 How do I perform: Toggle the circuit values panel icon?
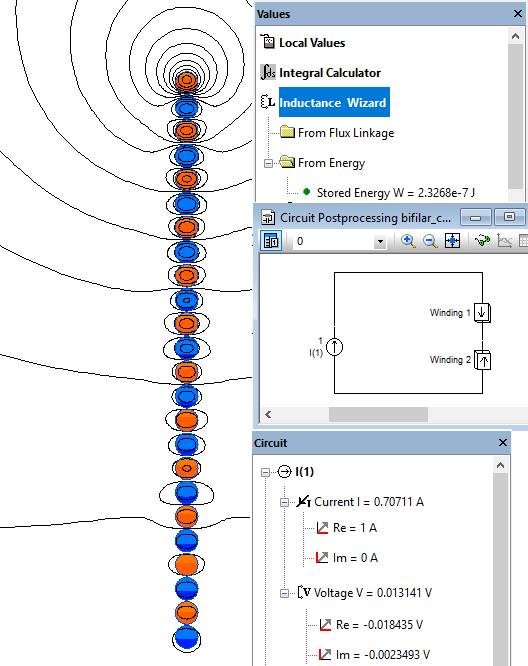[x=271, y=241]
